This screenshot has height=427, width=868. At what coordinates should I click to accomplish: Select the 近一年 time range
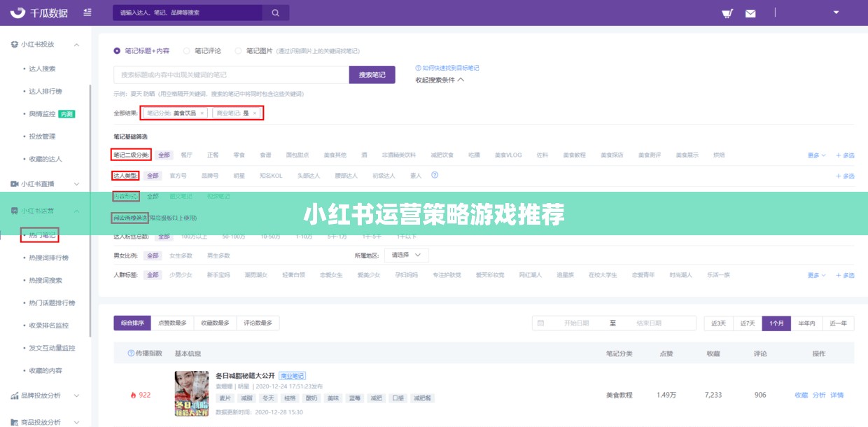point(839,323)
